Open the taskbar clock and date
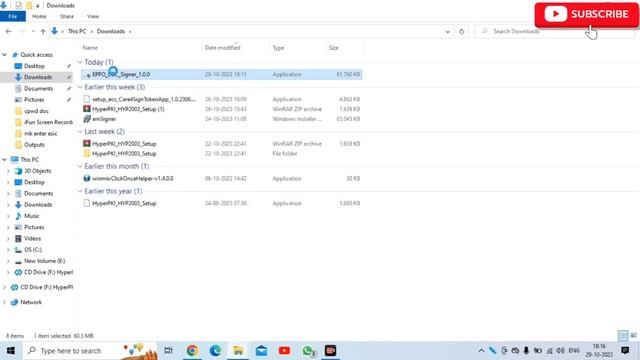This screenshot has height=360, width=640. (x=599, y=351)
